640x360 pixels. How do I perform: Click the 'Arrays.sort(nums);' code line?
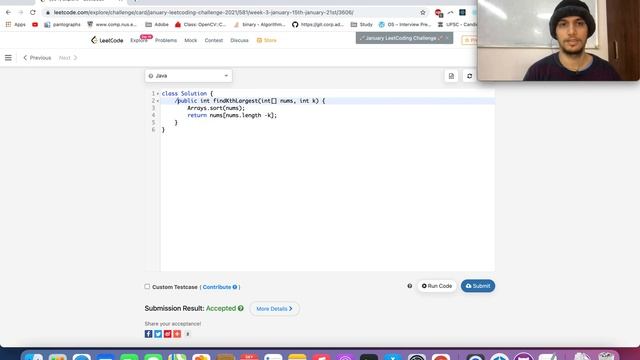click(x=216, y=108)
